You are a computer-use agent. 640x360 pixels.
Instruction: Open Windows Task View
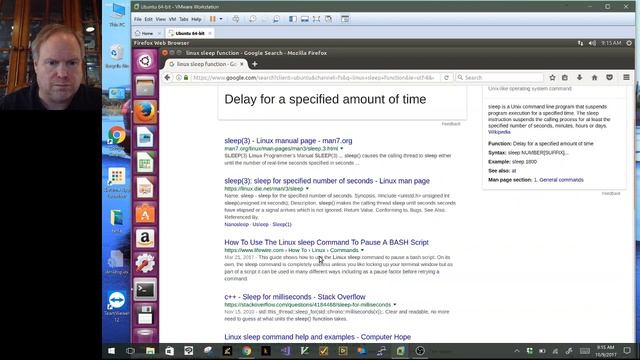pyautogui.click(x=130, y=351)
